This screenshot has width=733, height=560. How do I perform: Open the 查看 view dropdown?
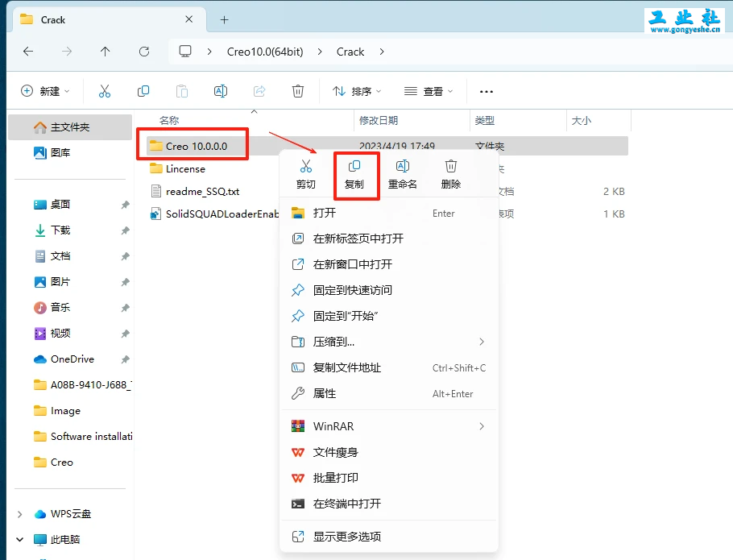(429, 91)
